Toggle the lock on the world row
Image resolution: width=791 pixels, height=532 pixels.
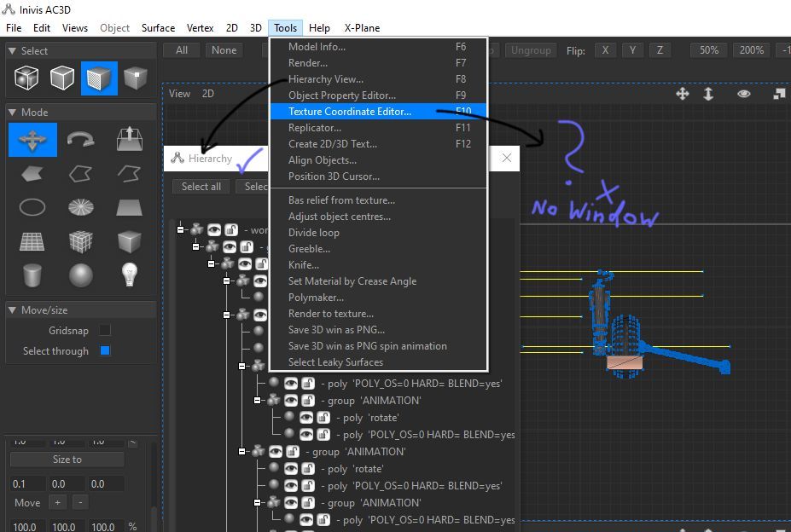click(x=231, y=230)
